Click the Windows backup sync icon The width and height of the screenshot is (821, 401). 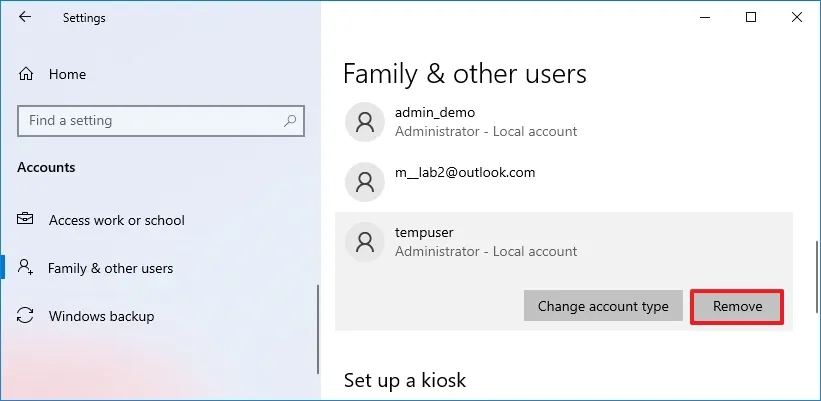(x=25, y=316)
